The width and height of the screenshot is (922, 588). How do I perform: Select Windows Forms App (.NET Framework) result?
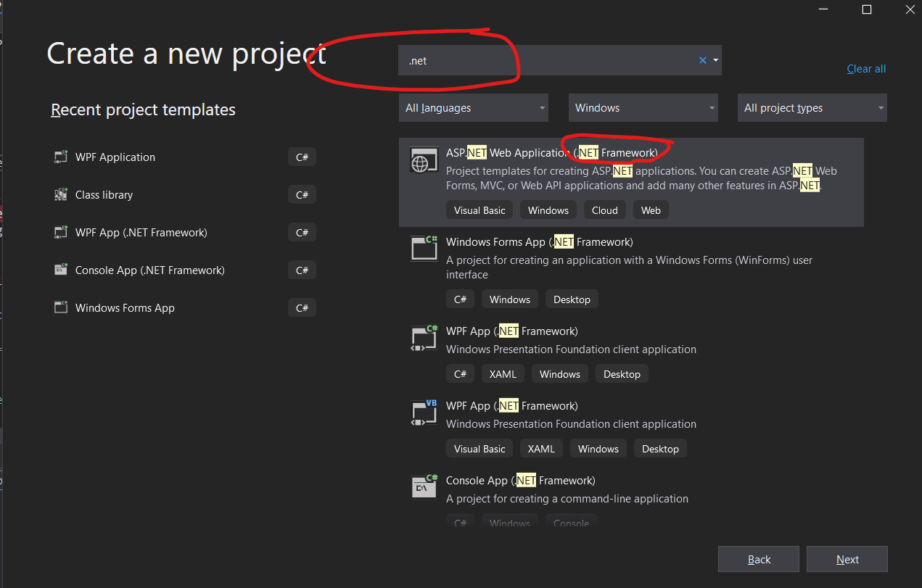(x=631, y=272)
